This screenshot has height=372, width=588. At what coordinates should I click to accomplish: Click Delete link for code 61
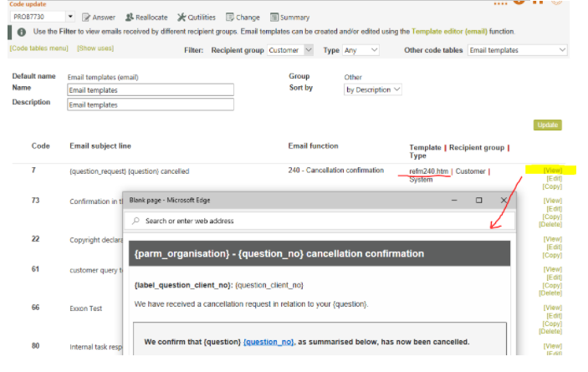coord(550,293)
